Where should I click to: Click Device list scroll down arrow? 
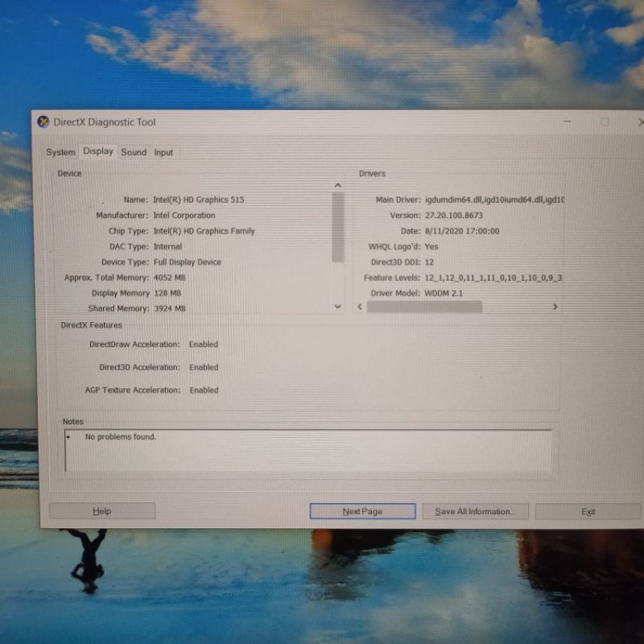click(x=337, y=307)
